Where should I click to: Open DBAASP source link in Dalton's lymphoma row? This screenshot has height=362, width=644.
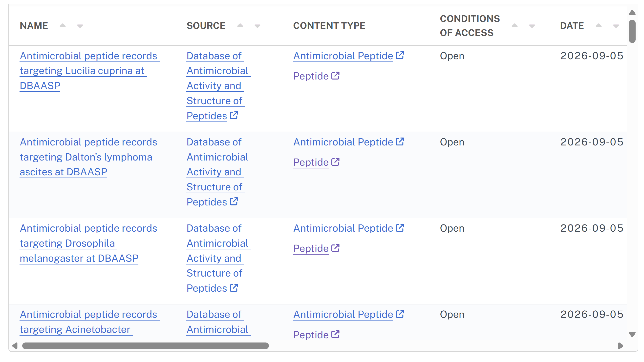[218, 172]
